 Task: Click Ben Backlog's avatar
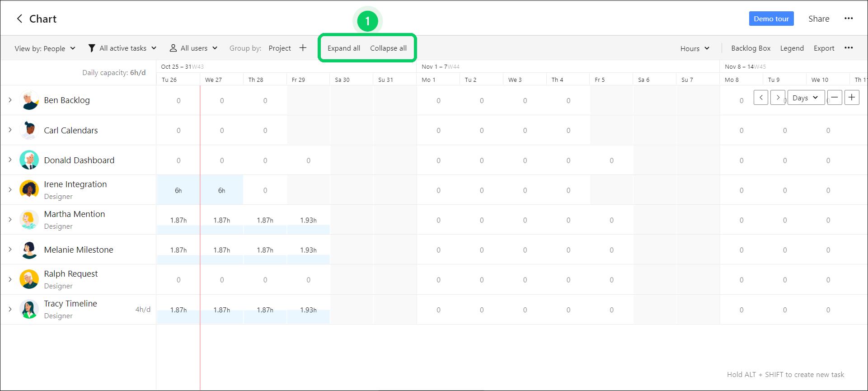[29, 100]
